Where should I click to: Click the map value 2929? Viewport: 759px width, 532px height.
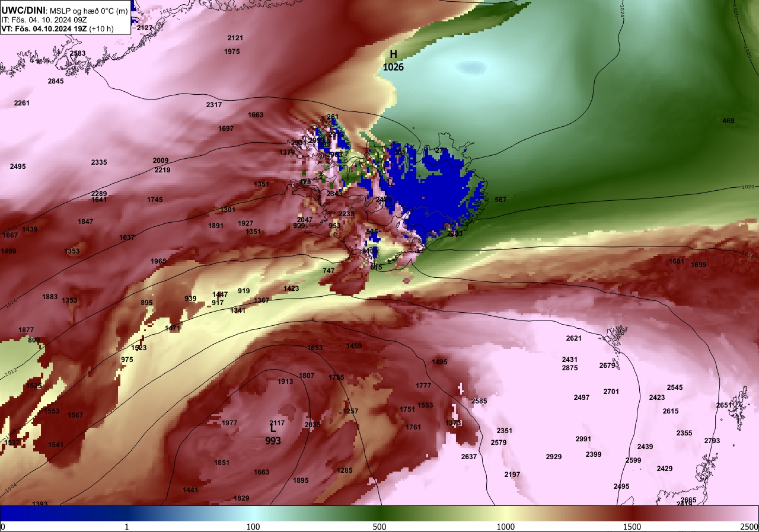click(554, 457)
